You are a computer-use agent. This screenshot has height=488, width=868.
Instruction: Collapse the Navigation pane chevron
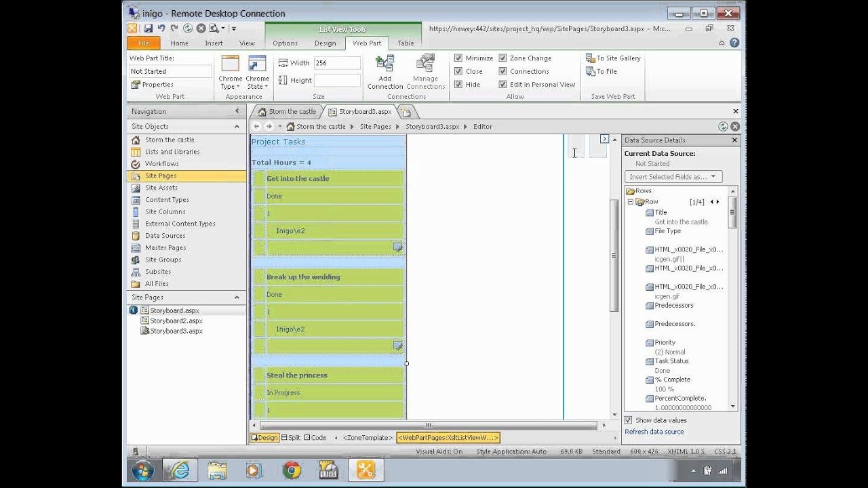(x=237, y=111)
